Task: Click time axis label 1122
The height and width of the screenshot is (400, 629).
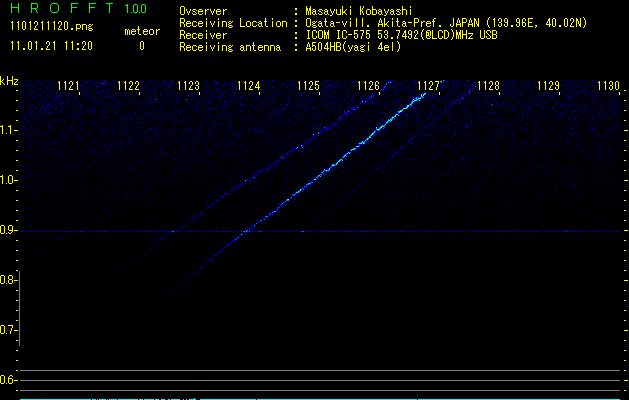Action: point(128,86)
